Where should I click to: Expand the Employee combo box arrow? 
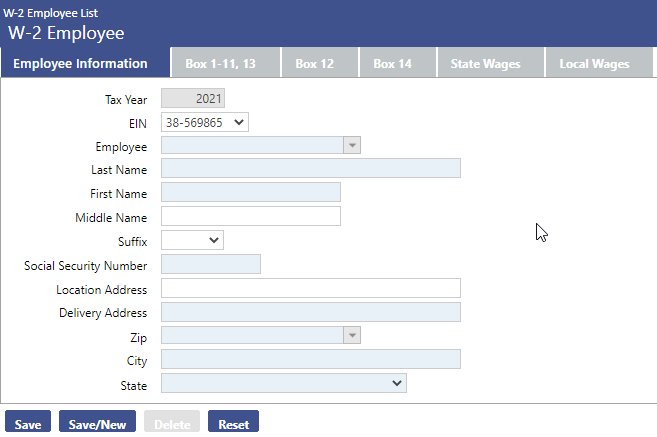(x=351, y=146)
